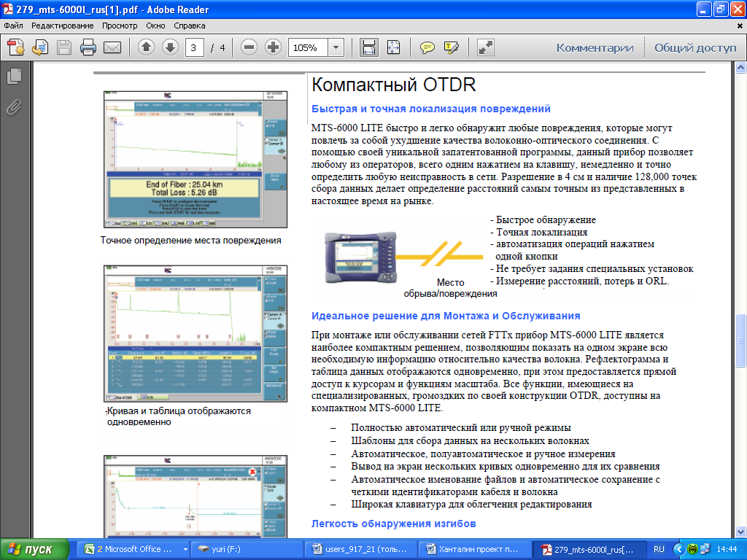Open the zoom level dropdown arrow
Image resolution: width=747 pixels, height=560 pixels.
[x=336, y=47]
